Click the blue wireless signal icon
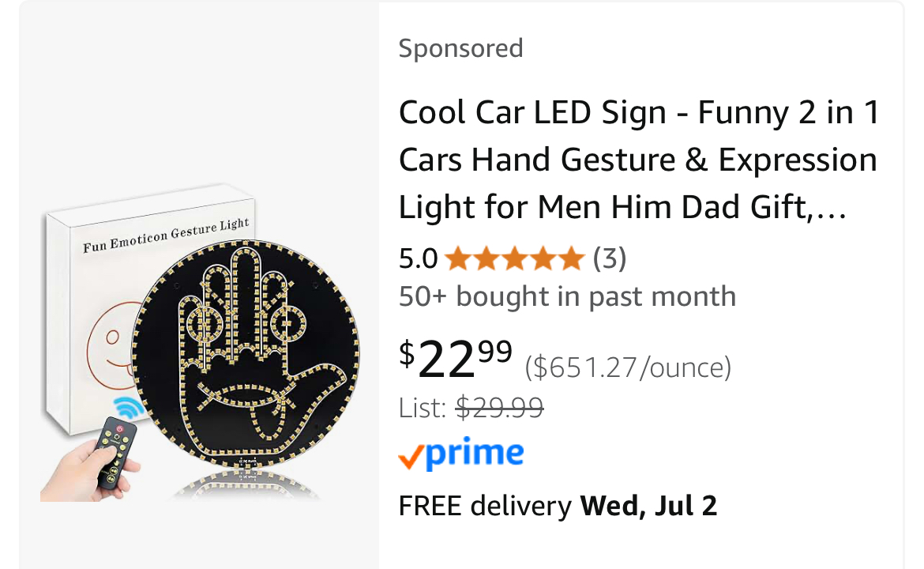924x569 pixels. pos(129,407)
